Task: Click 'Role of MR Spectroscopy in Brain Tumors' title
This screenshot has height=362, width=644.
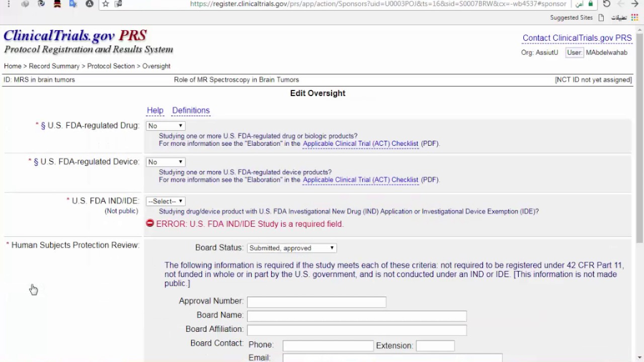Action: click(236, 79)
